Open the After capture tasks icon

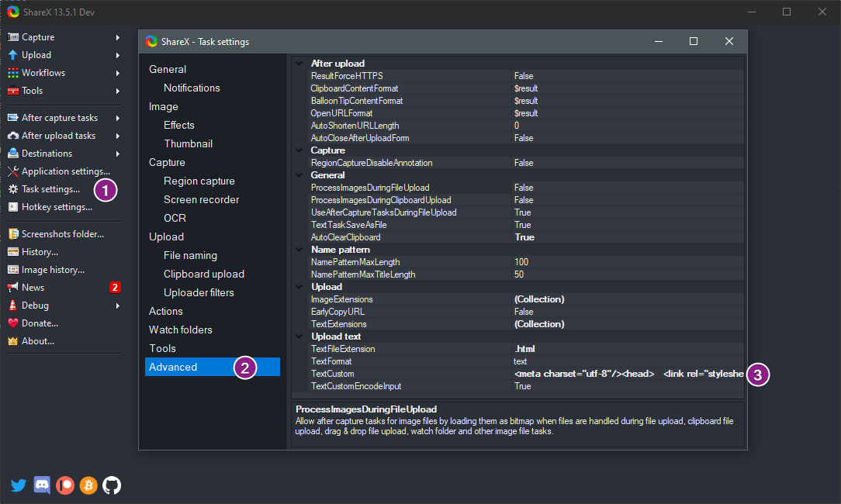(x=13, y=117)
